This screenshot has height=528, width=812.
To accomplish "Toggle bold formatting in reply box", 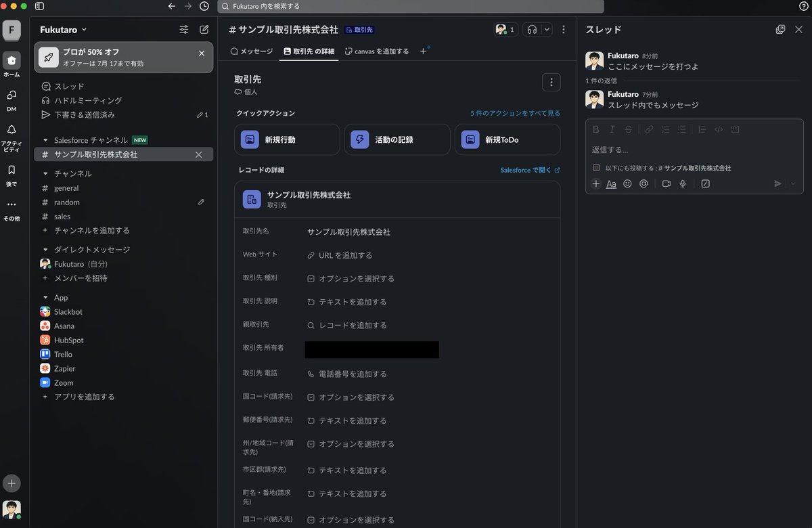I will (595, 129).
